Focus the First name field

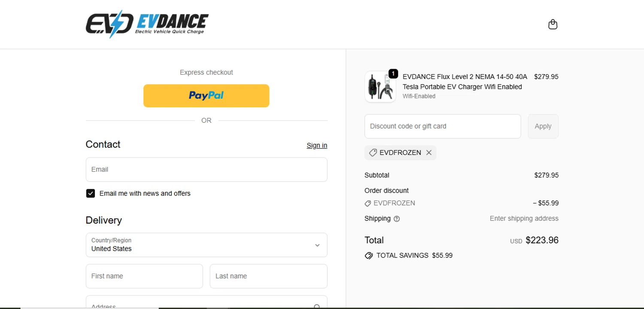[x=144, y=276]
